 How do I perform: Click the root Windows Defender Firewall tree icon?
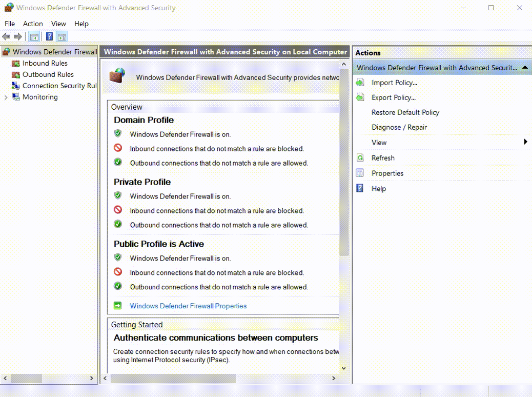click(6, 52)
